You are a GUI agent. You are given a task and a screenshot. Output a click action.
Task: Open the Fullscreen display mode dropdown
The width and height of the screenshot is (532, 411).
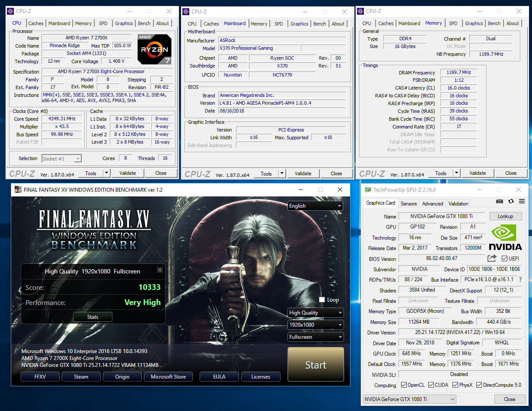click(315, 337)
